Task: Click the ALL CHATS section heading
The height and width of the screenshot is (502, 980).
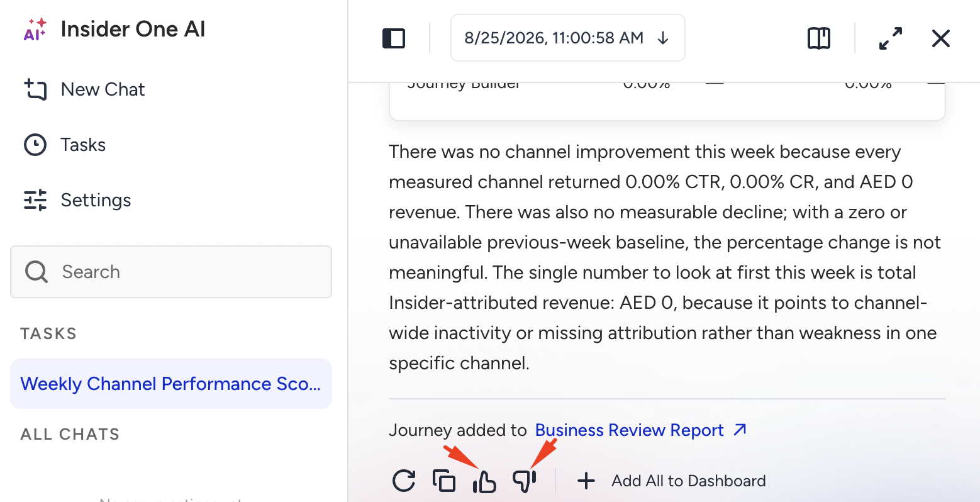Action: pos(70,434)
